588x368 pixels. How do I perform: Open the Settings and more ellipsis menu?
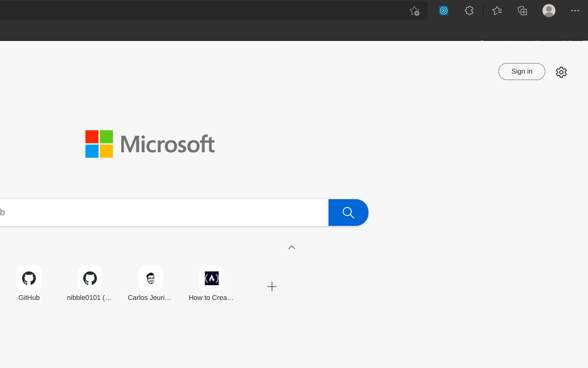tap(575, 11)
